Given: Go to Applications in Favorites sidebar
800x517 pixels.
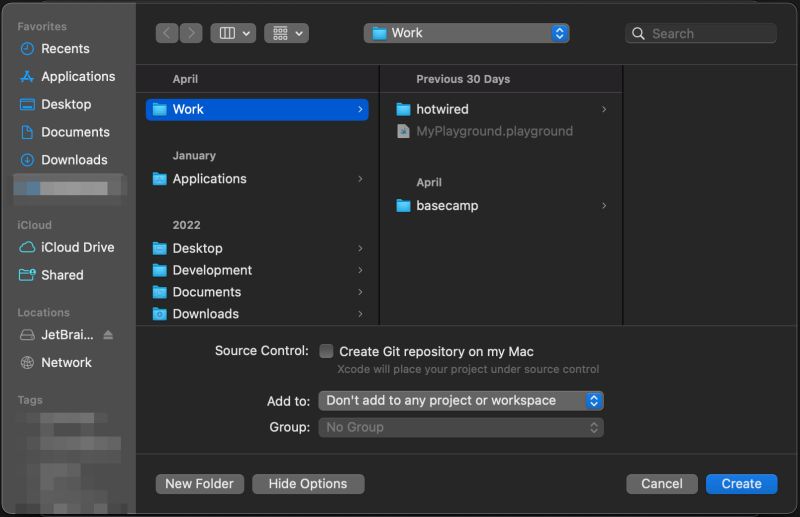Looking at the screenshot, I should click(x=67, y=77).
